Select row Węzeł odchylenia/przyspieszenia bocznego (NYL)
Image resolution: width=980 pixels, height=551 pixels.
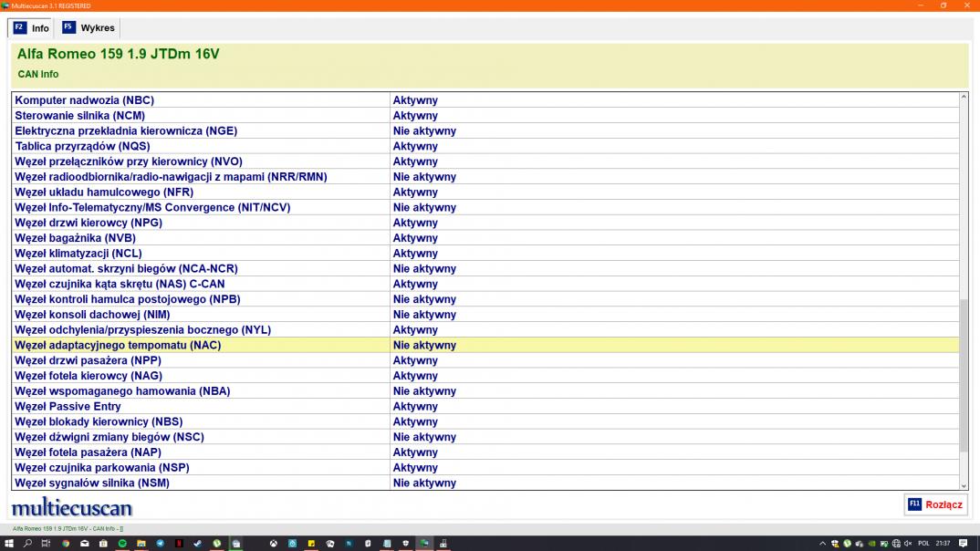485,330
